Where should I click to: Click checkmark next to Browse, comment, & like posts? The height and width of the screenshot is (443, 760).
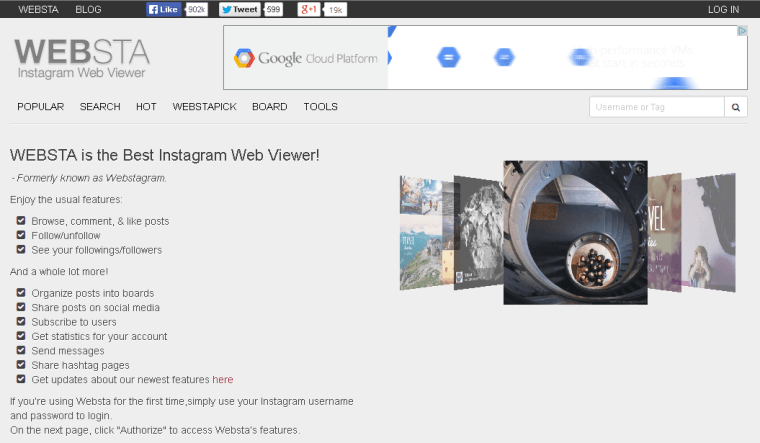[x=21, y=221]
